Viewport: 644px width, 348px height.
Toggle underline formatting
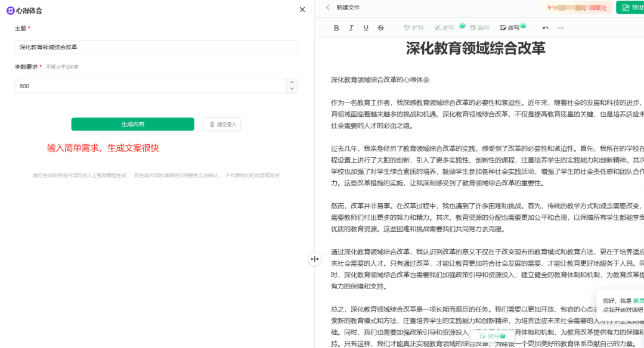click(x=366, y=27)
